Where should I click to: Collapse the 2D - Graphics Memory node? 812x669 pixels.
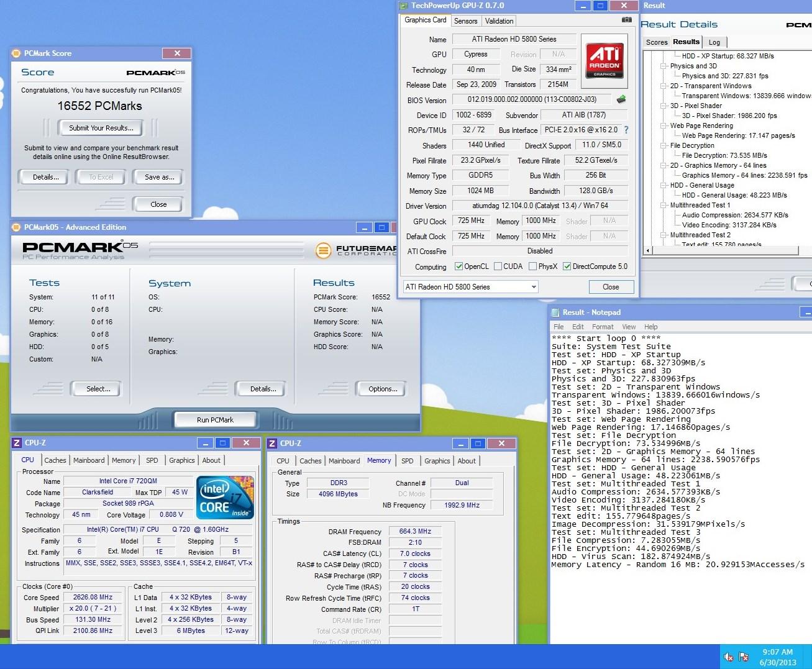(x=663, y=165)
